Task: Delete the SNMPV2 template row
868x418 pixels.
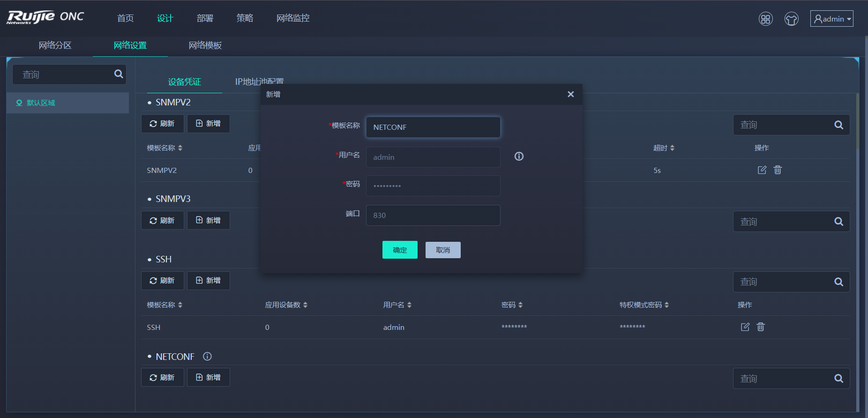Action: (x=778, y=170)
